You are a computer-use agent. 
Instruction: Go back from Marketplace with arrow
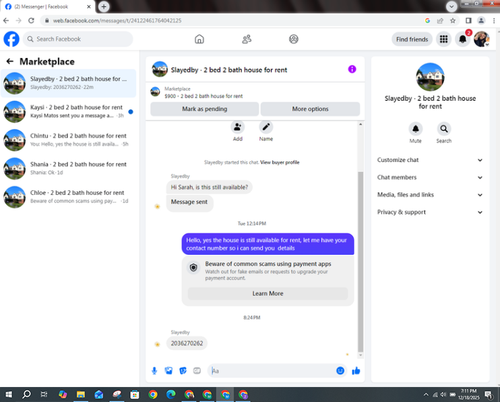[10, 61]
